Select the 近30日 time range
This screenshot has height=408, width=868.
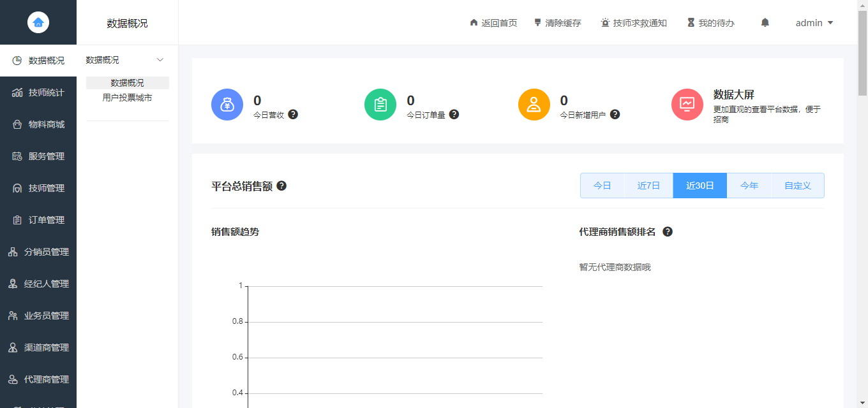(x=700, y=186)
